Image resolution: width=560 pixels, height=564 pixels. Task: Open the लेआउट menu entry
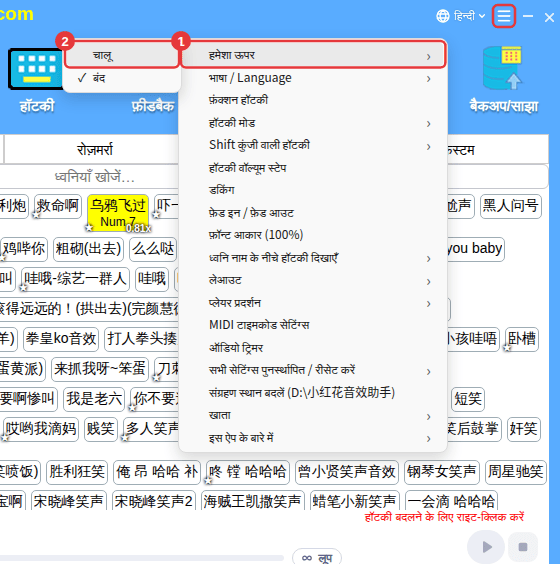tap(313, 281)
